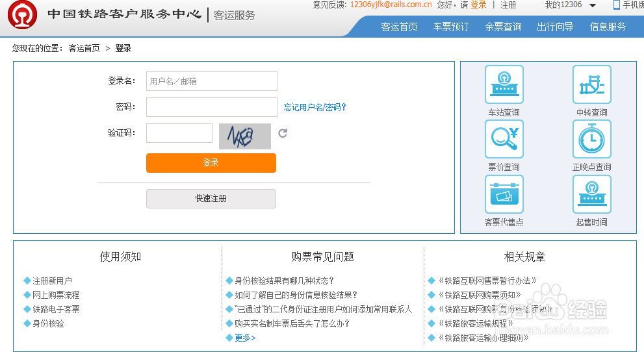Click the 快速注册 button

click(211, 198)
